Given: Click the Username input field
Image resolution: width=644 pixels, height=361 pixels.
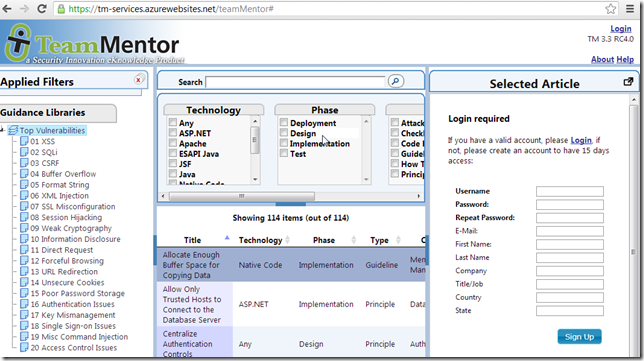Looking at the screenshot, I should [x=570, y=191].
